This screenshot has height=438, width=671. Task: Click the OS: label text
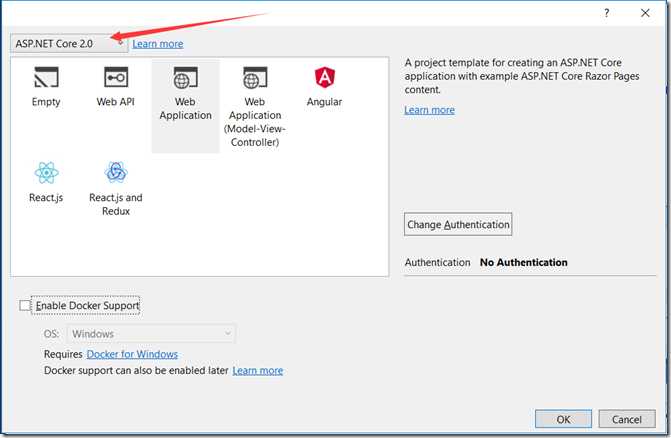51,334
